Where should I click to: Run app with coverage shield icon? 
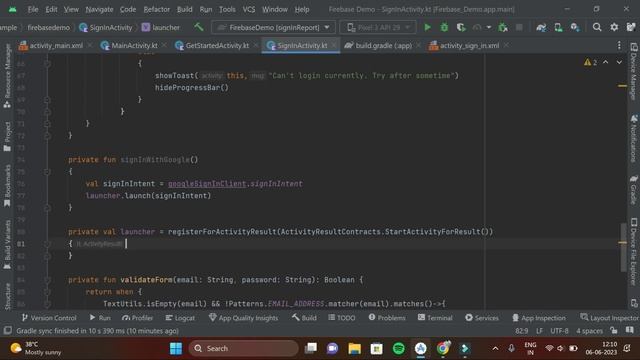coord(461,27)
